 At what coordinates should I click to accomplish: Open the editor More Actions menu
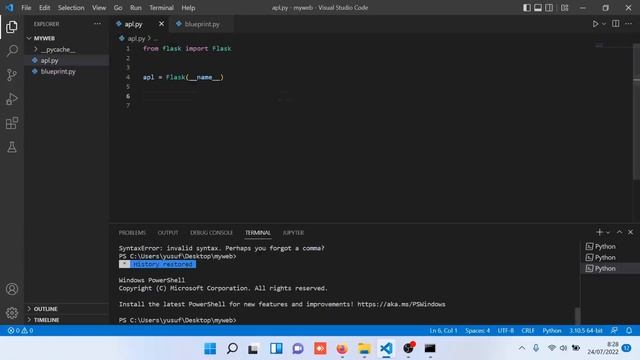(628, 24)
